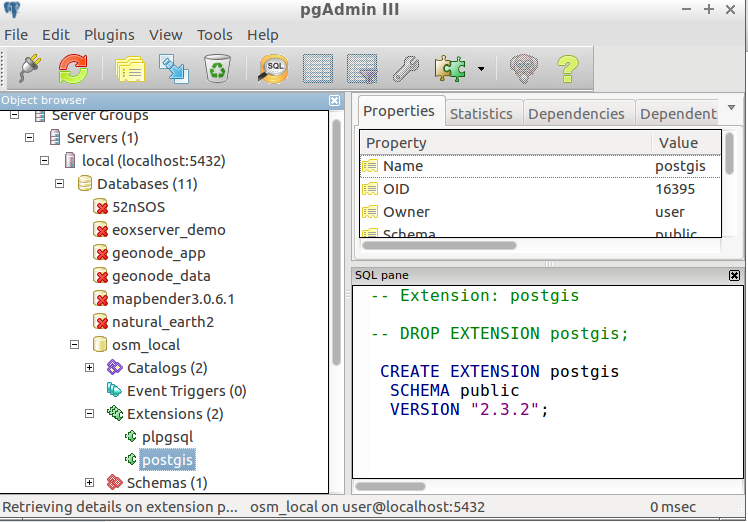Select the Owner property row
Image resolution: width=748 pixels, height=522 pixels.
click(x=540, y=212)
